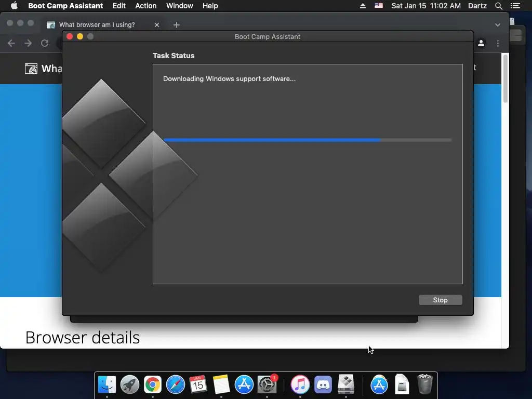Open the Action menu
This screenshot has height=399, width=532.
pos(146,6)
